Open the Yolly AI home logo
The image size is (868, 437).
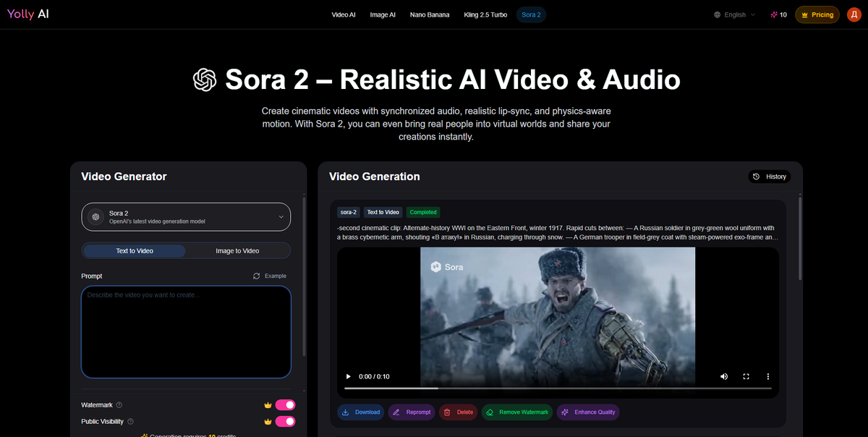coord(28,14)
